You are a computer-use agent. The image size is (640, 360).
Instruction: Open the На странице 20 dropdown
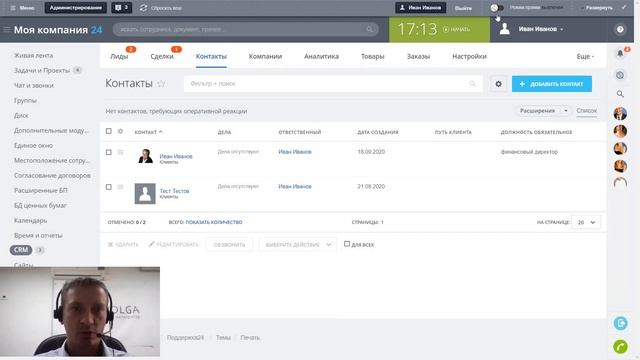(586, 222)
